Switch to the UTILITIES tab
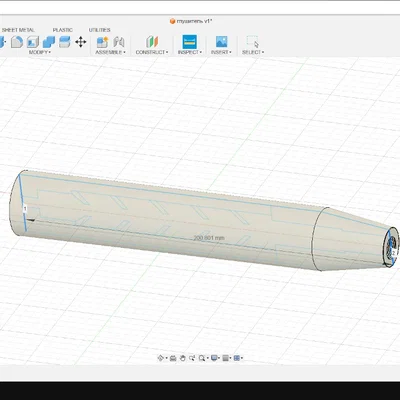Viewport: 400px width, 400px height. coord(99,30)
